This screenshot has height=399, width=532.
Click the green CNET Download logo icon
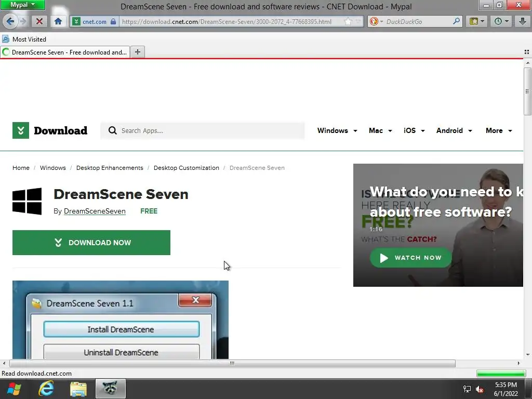(21, 130)
